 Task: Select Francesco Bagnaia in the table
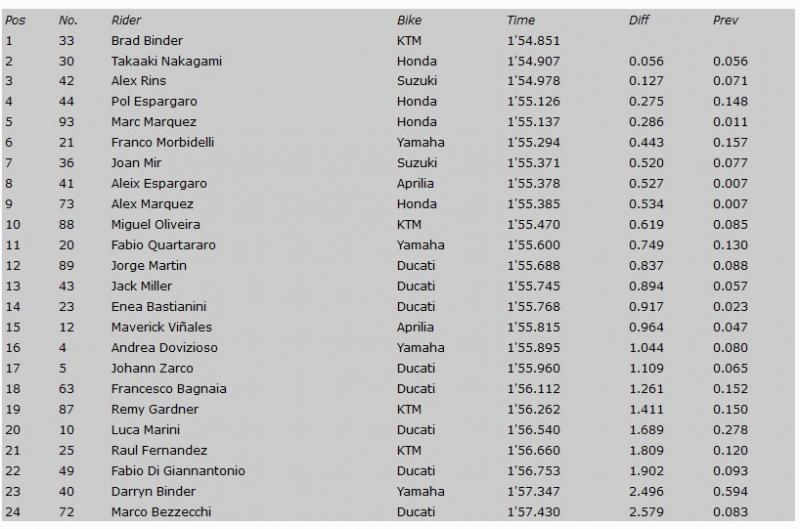click(168, 389)
